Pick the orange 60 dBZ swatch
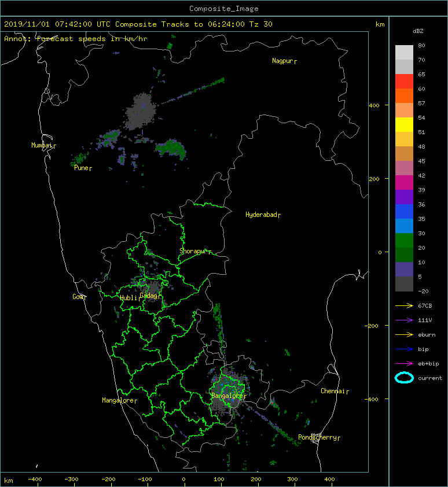 click(404, 95)
